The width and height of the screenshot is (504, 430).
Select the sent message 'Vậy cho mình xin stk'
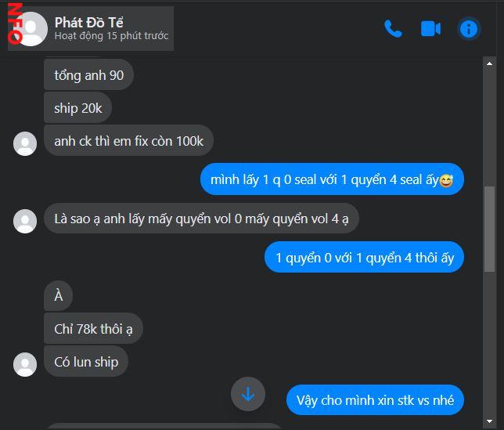point(375,400)
